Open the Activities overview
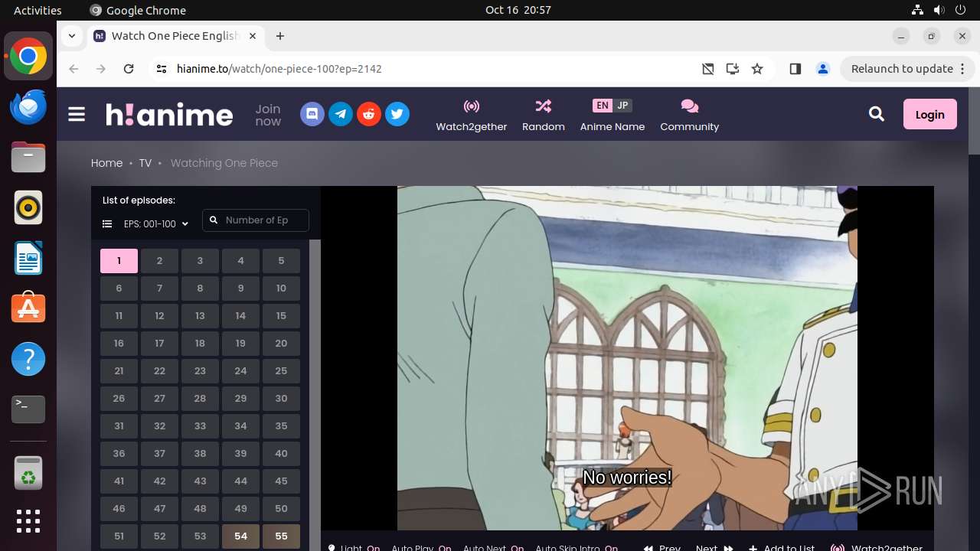This screenshot has height=551, width=980. (x=38, y=10)
